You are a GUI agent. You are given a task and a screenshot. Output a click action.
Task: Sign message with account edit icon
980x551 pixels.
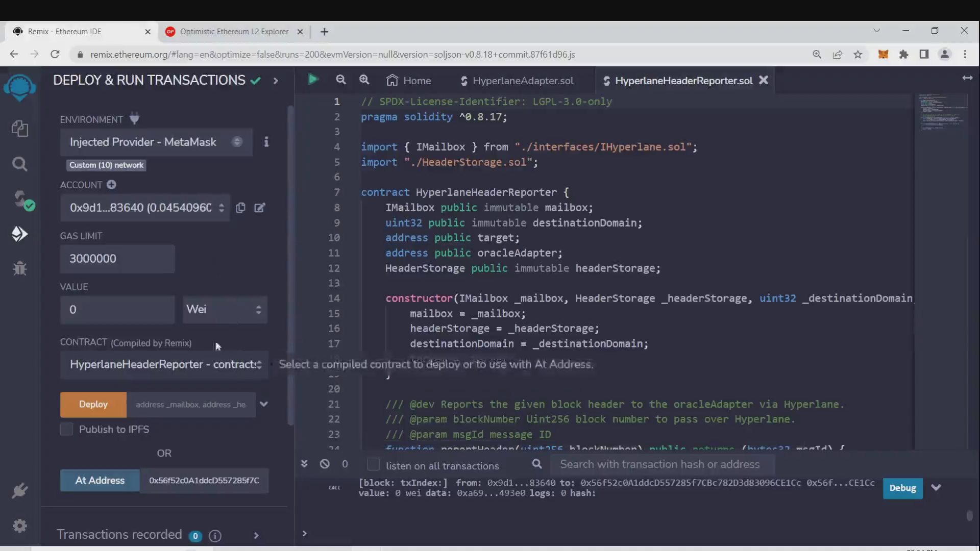click(x=260, y=208)
